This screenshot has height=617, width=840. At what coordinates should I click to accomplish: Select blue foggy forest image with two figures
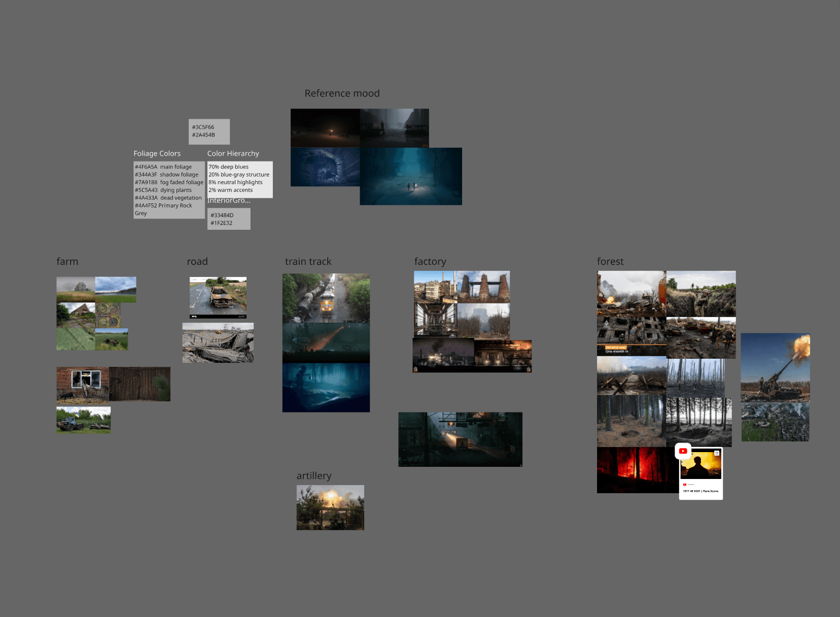[x=411, y=176]
